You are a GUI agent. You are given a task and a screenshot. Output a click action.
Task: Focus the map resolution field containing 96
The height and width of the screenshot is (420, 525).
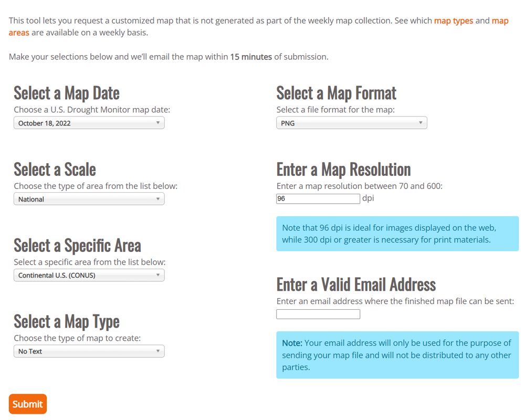318,198
